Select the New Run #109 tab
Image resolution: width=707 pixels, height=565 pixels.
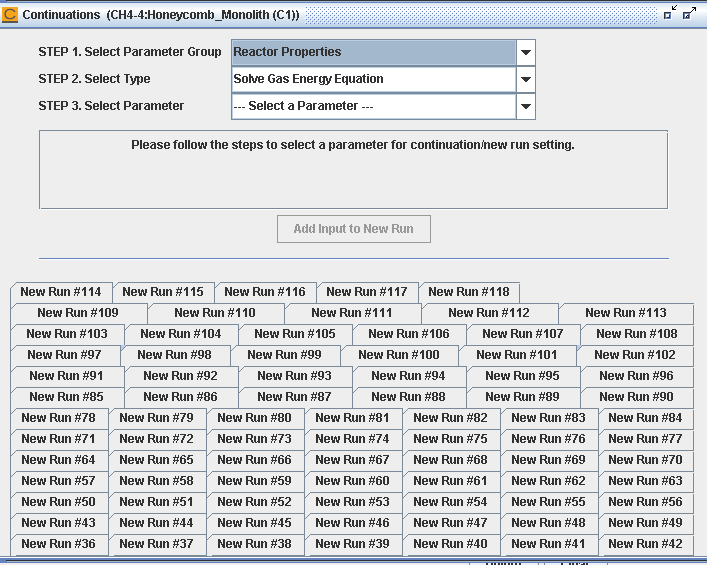78,313
